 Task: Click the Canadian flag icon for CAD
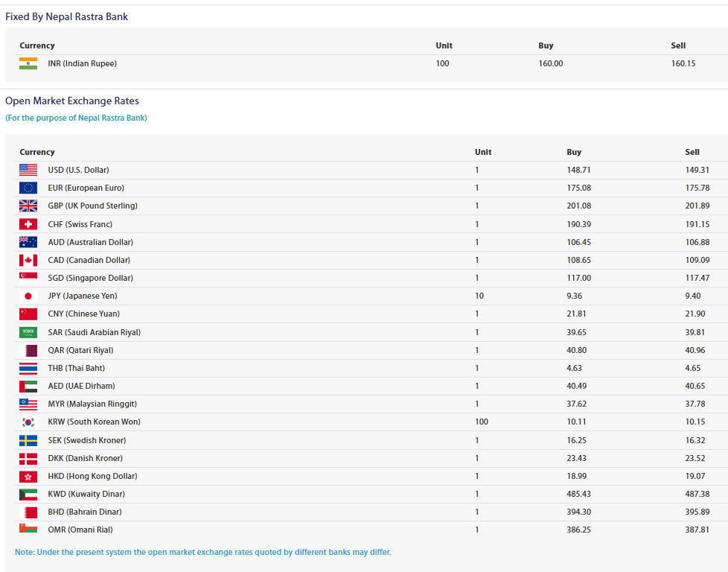point(28,260)
